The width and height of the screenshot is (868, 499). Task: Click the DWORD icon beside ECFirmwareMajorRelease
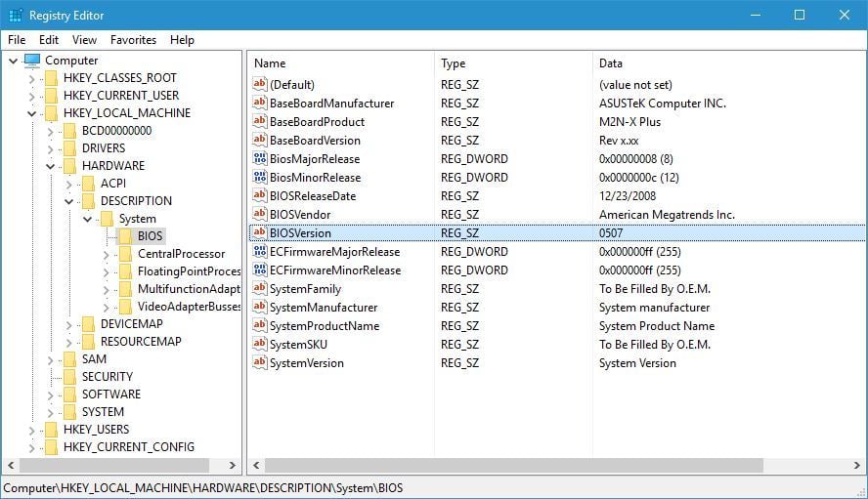(x=260, y=251)
